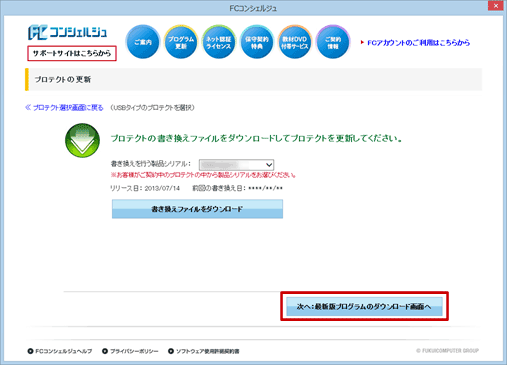The image size is (507, 365).
Task: Click the green download arrow icon
Action: [x=82, y=140]
